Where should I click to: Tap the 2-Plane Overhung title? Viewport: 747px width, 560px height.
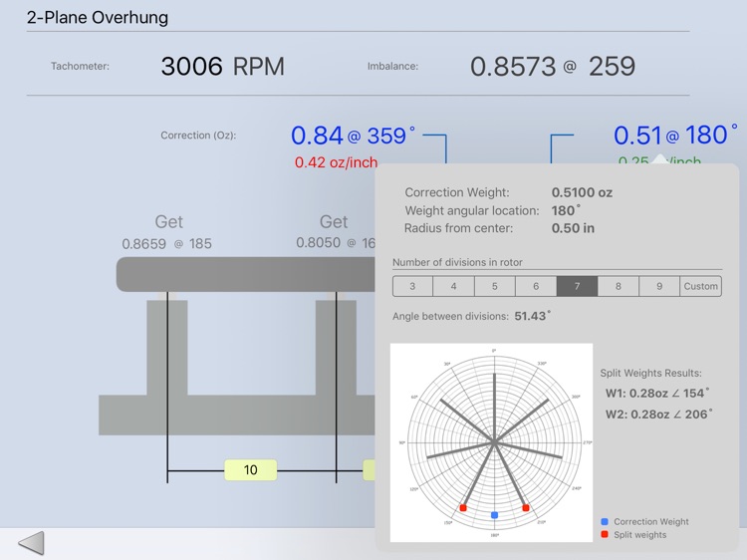tap(98, 18)
